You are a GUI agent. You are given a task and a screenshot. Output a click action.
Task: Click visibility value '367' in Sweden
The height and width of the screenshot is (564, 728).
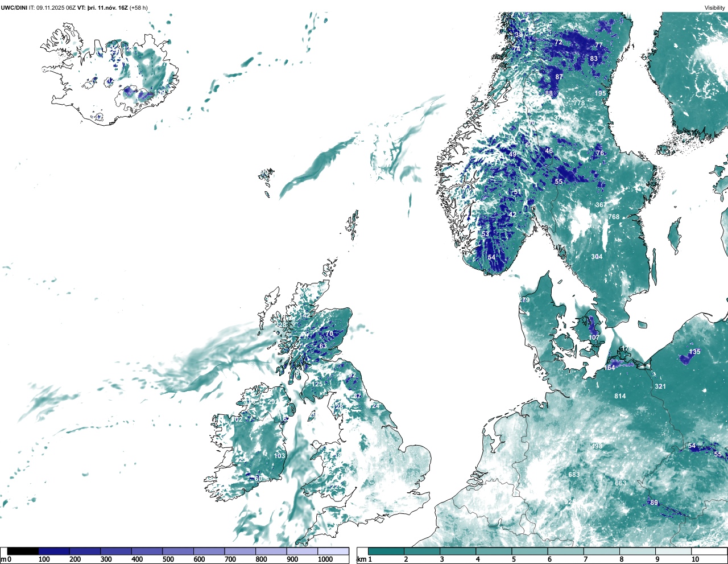(601, 205)
